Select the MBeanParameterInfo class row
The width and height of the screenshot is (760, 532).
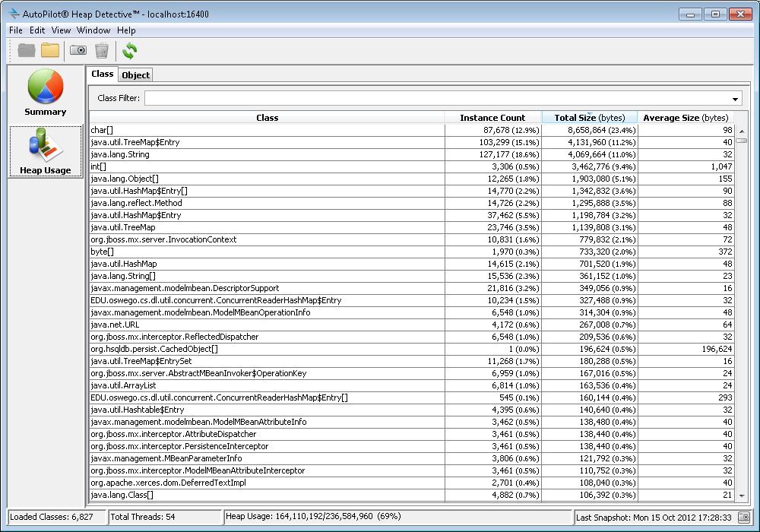412,458
